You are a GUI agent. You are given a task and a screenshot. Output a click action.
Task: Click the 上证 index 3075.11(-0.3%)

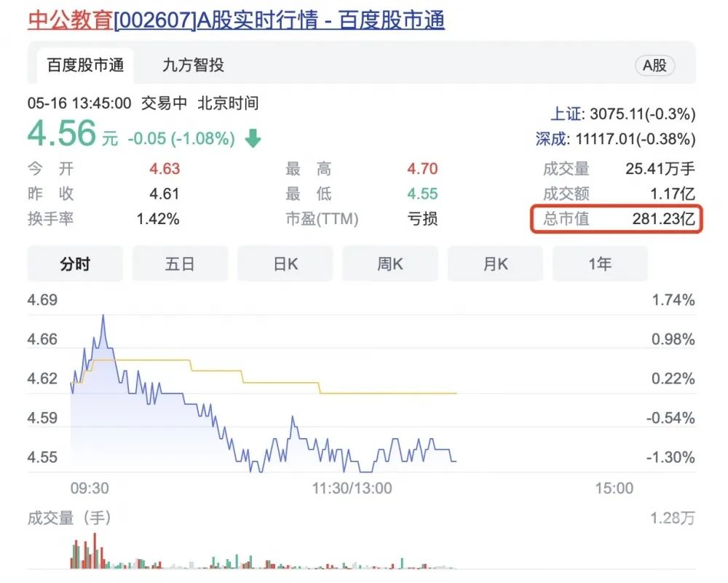point(622,114)
